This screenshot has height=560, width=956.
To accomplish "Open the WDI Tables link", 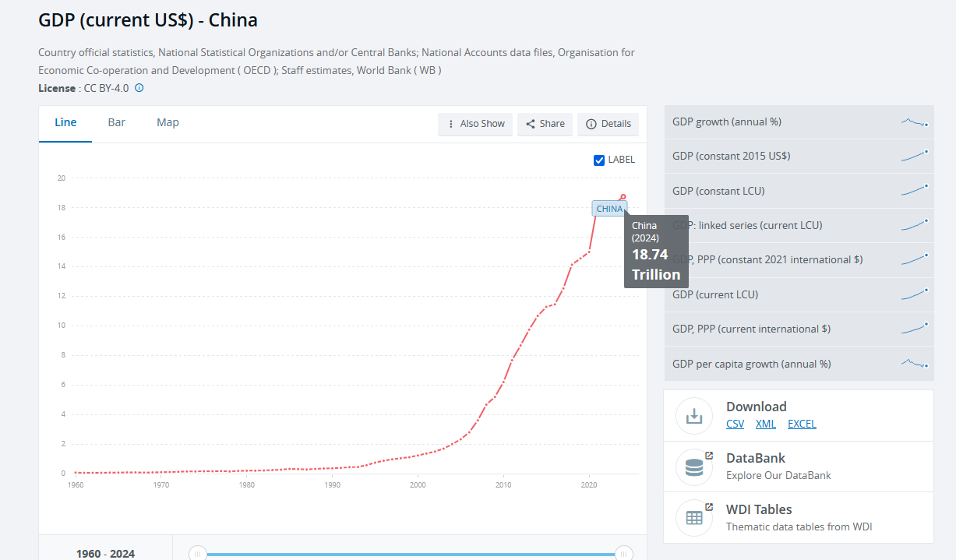I will pyautogui.click(x=759, y=509).
